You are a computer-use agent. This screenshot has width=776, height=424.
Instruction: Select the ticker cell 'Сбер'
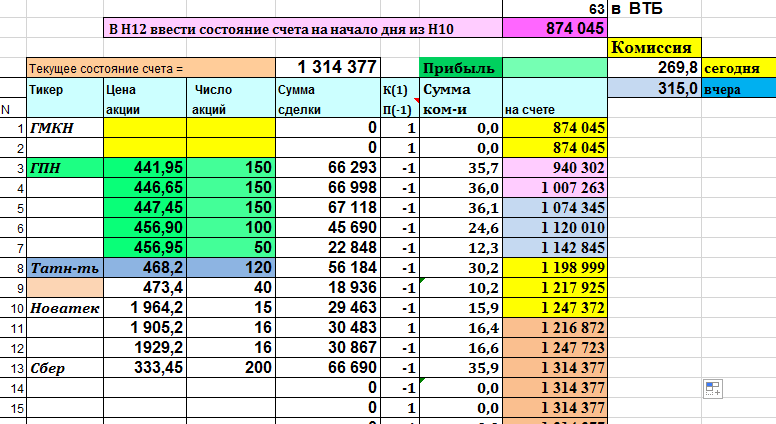pos(65,368)
